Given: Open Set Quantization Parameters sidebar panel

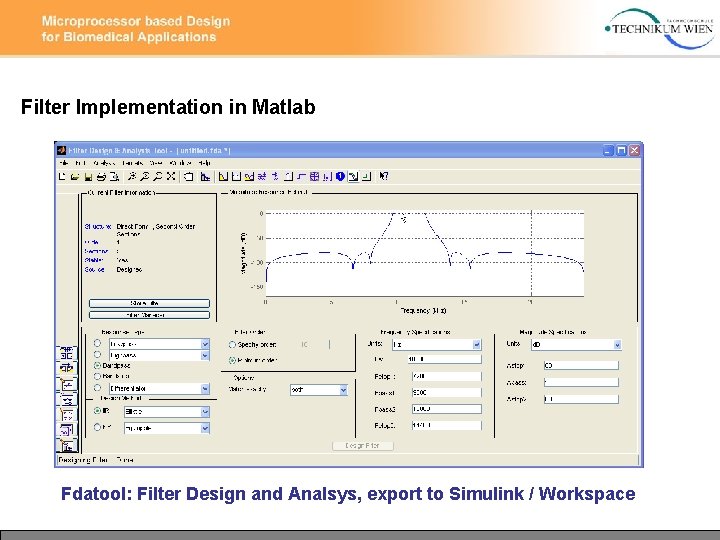Looking at the screenshot, I should 67,384.
